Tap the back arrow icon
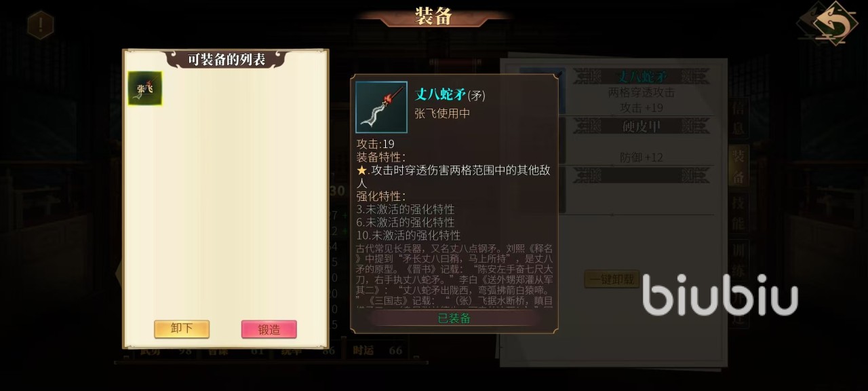Viewport: 868px width, 391px height. 828,23
